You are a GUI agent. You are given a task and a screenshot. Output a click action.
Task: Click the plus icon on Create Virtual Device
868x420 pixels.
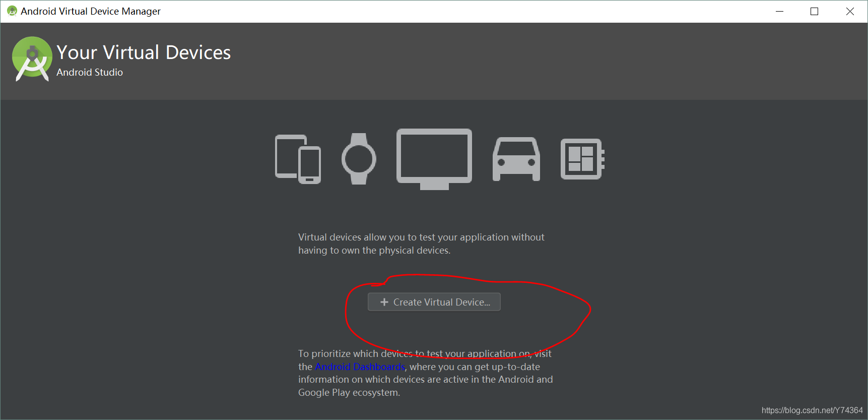384,302
